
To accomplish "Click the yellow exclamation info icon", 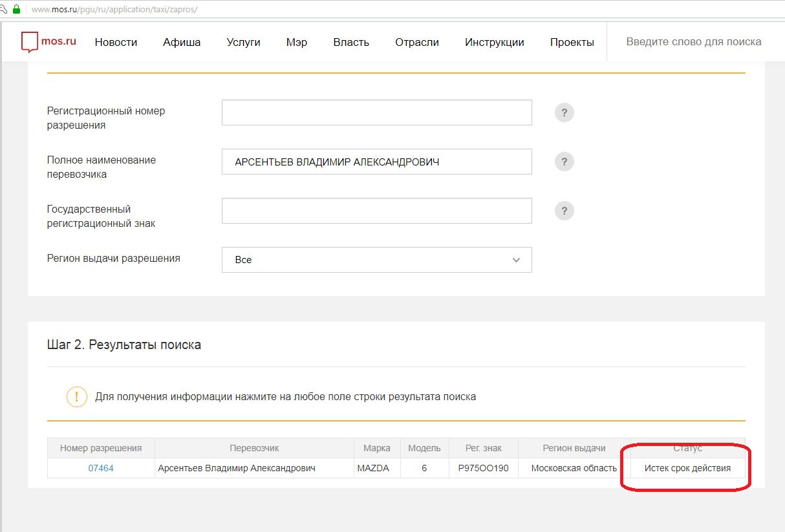I will 77,396.
